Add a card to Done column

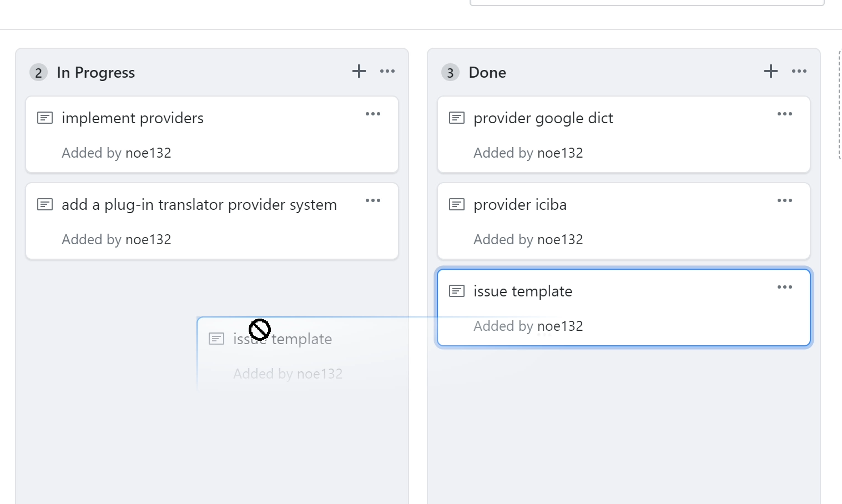771,71
